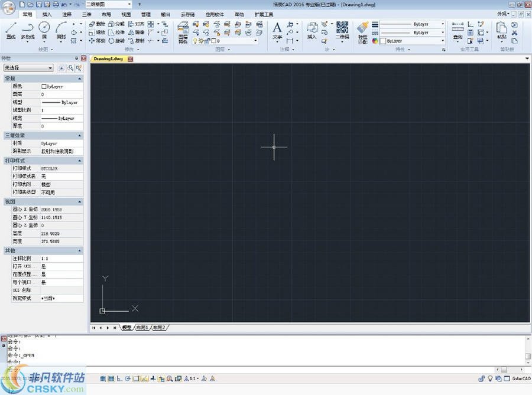
Task: Toggle Ortho mode in status bar
Action: 119,378
